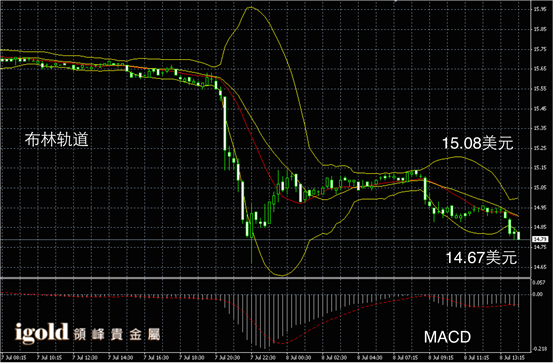Click the 14.65 price scale label

[540, 267]
